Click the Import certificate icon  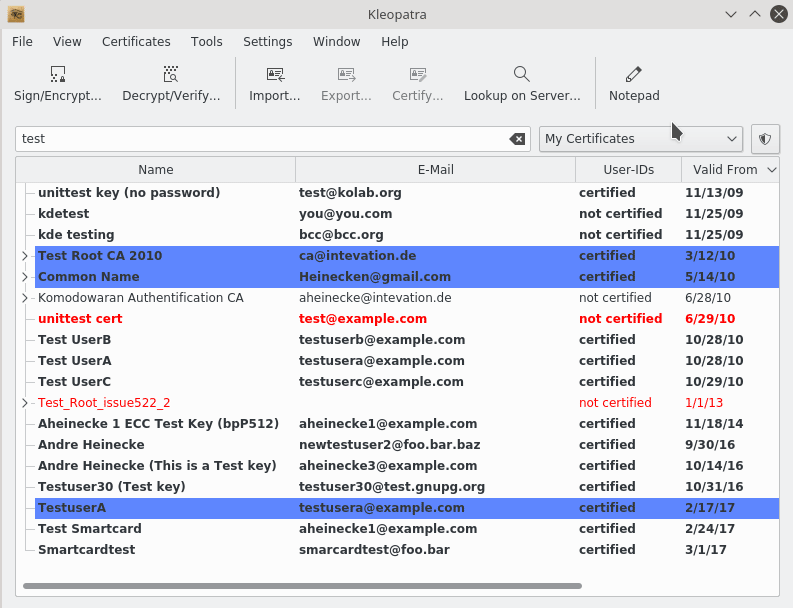(275, 74)
